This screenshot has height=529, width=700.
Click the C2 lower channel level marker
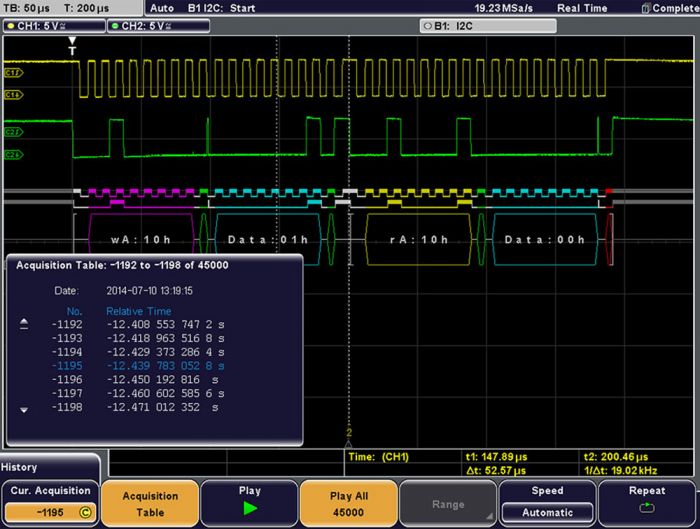(13, 154)
